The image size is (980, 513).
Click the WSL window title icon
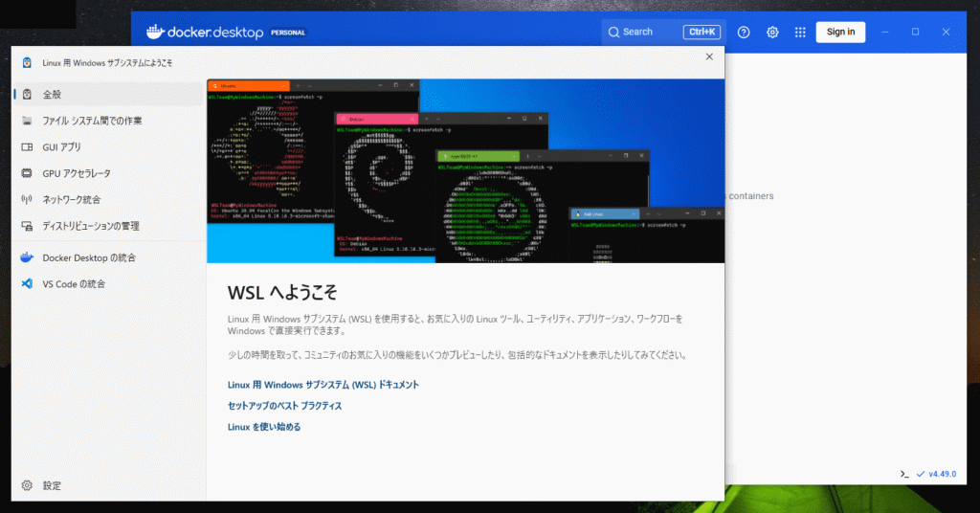pyautogui.click(x=27, y=62)
